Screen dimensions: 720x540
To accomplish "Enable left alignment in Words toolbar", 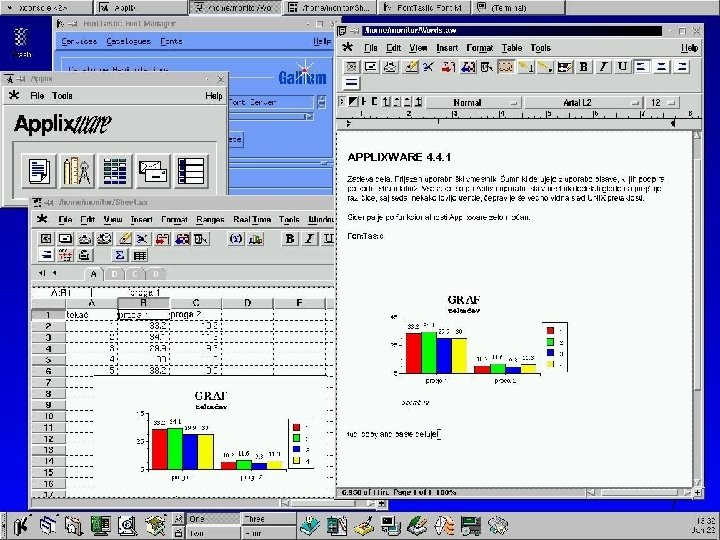I will tap(641, 67).
